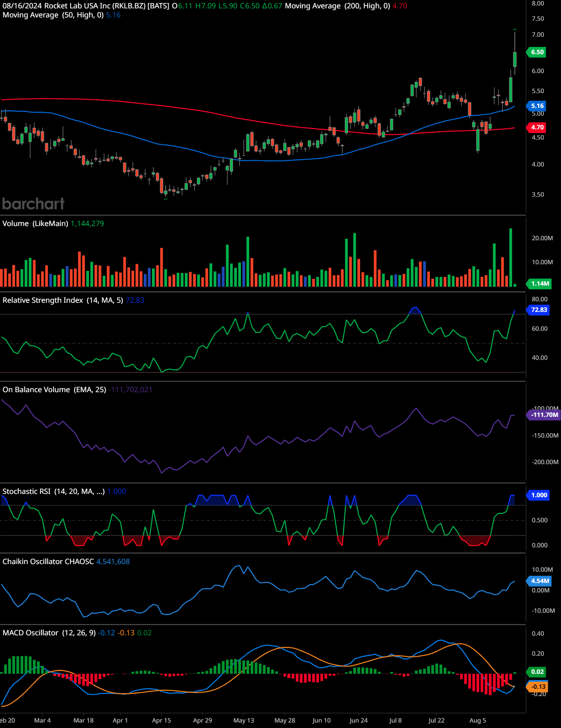The image size is (561, 728).
Task: Click the Rocket Lab USA Inc (RKLB.BZ) title
Action: pos(94,6)
